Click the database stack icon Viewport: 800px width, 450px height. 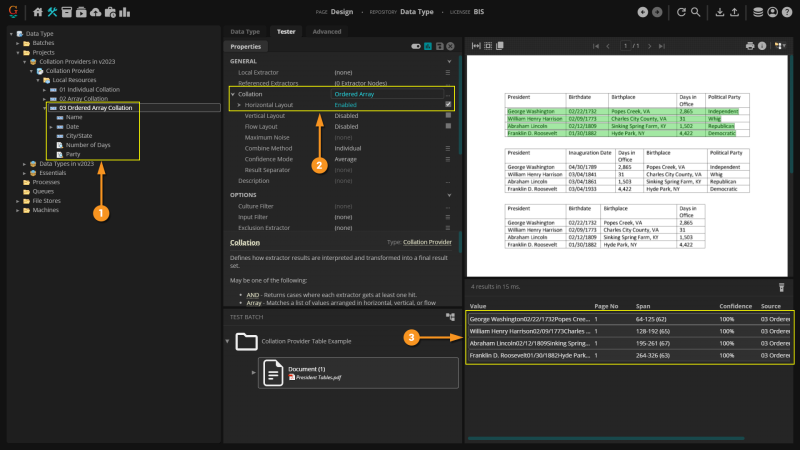coord(757,12)
